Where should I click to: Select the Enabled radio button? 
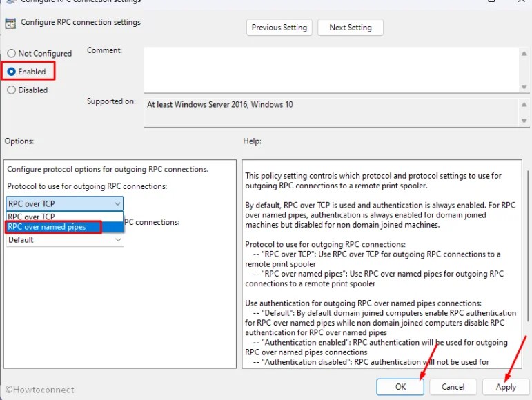pos(12,72)
